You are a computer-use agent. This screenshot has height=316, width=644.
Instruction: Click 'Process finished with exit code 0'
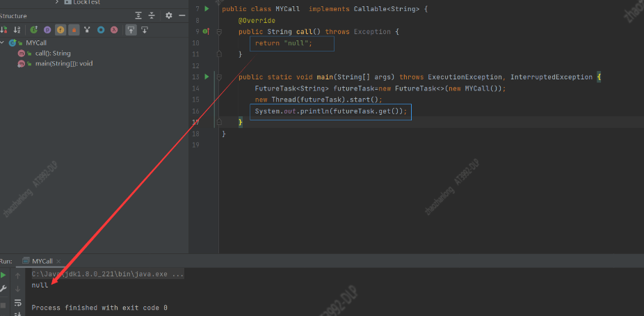[x=99, y=308]
